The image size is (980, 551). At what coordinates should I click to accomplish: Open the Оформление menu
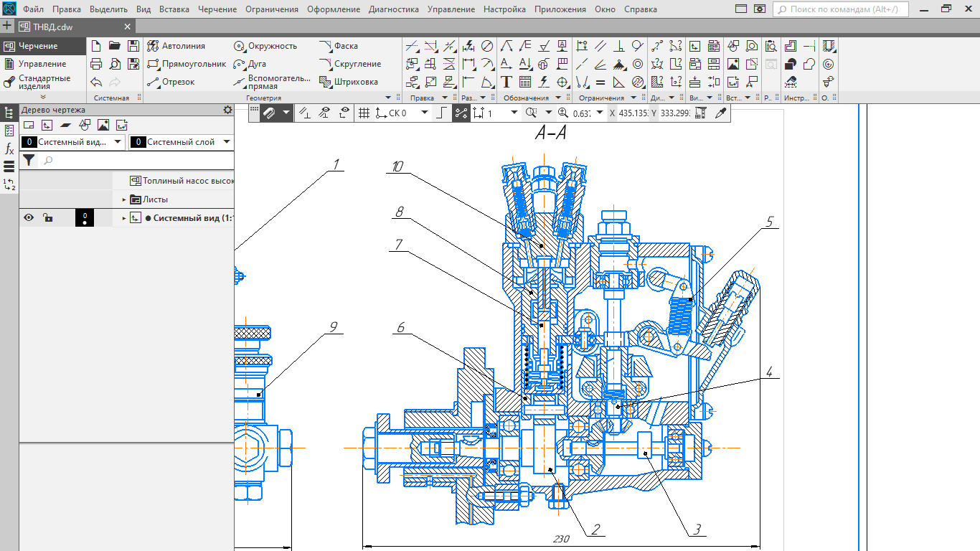coord(333,9)
